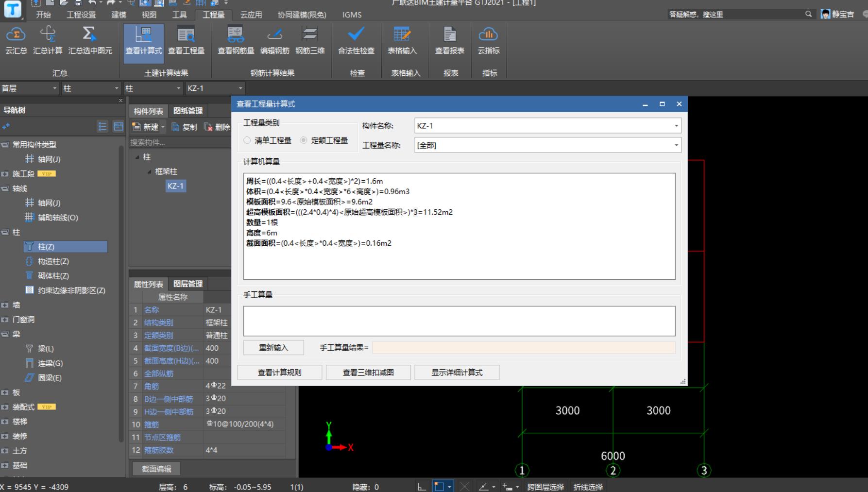Click the 查看三维扣减图 button
This screenshot has width=868, height=492.
(x=368, y=373)
